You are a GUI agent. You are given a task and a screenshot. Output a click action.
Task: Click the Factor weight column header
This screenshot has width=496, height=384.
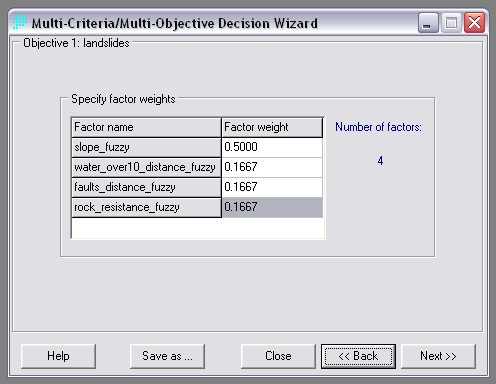(272, 127)
